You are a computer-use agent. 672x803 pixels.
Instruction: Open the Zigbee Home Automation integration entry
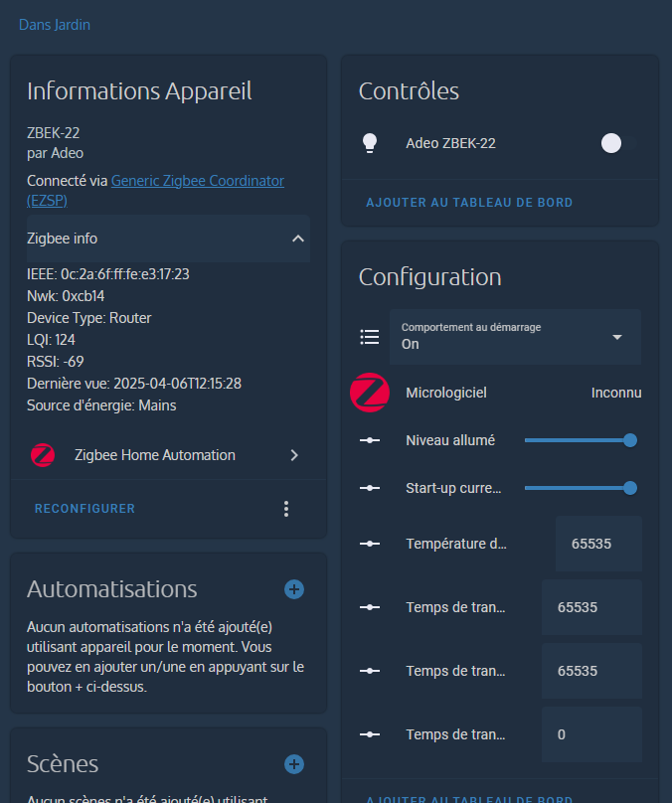[167, 455]
